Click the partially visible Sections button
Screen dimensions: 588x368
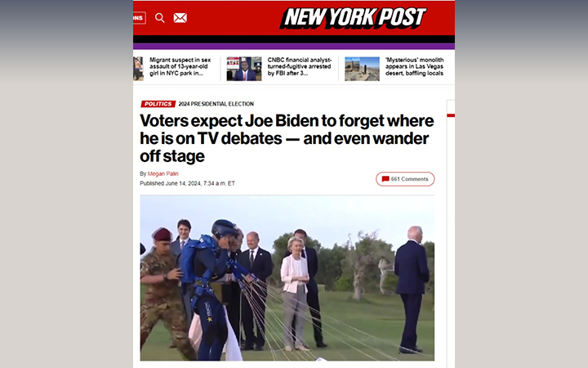point(139,18)
